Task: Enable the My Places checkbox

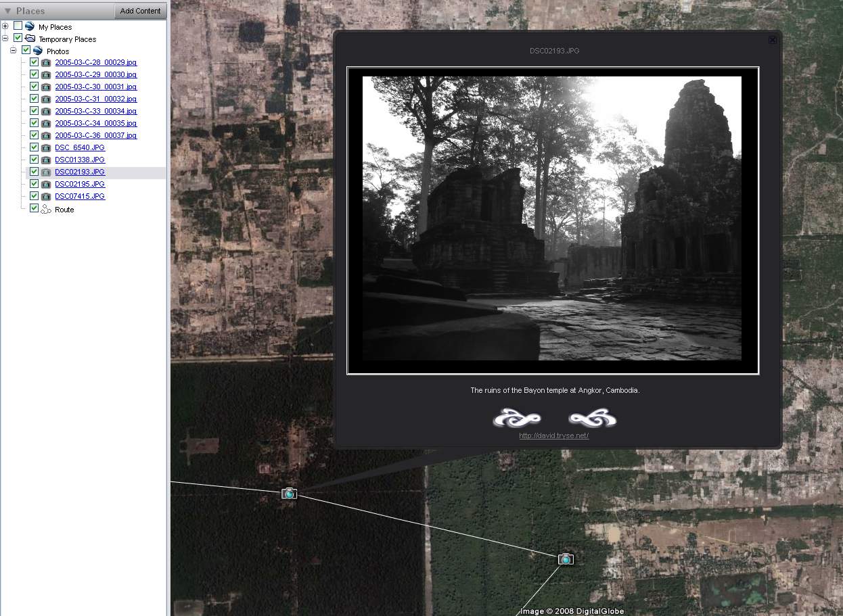Action: [x=18, y=26]
